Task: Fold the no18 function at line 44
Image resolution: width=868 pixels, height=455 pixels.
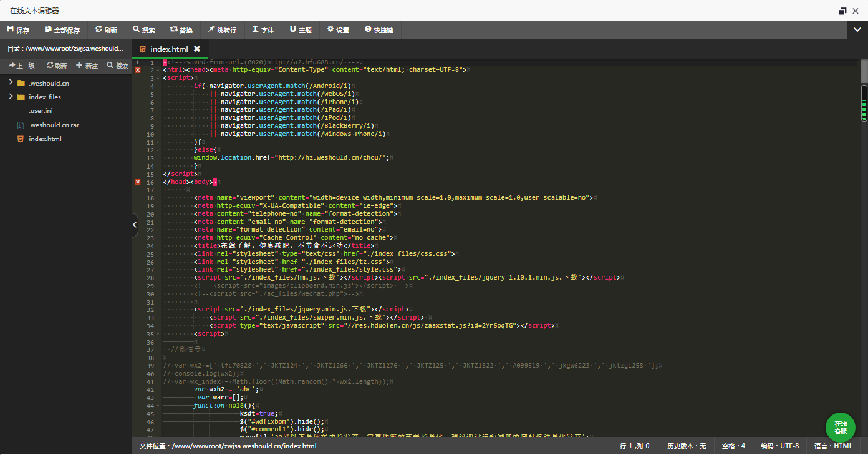Action: (x=158, y=406)
